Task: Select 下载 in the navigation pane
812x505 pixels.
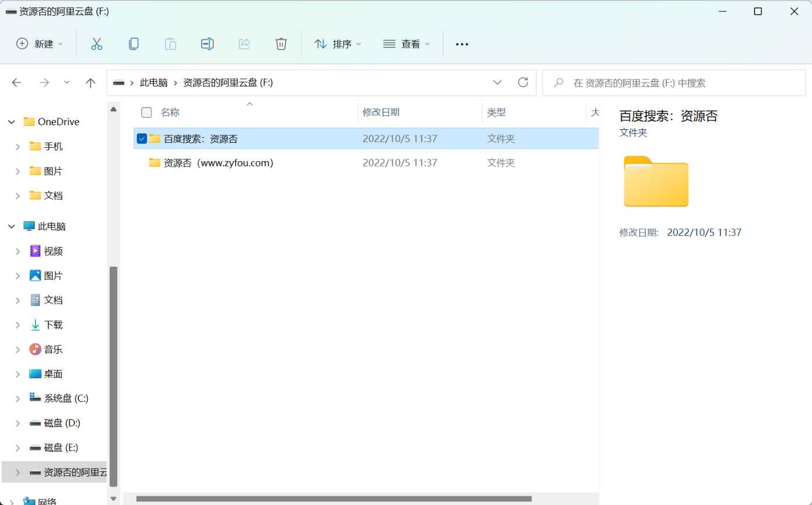Action: (x=53, y=325)
